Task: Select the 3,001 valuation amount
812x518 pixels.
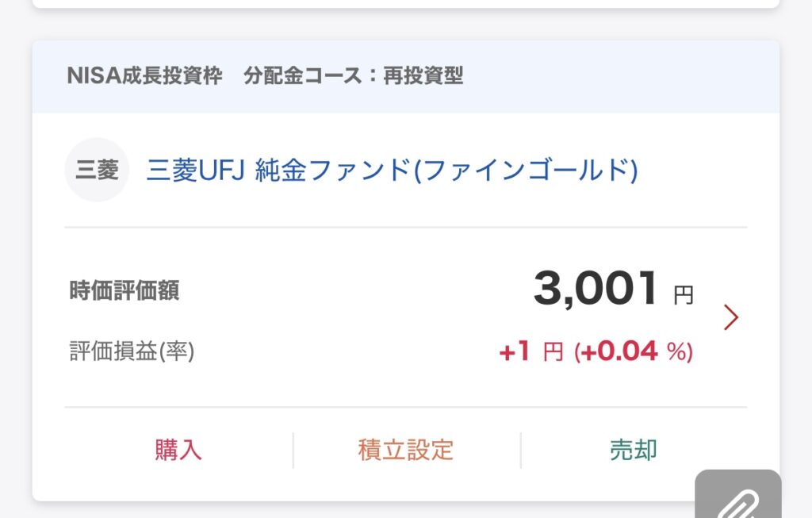Action: [596, 288]
